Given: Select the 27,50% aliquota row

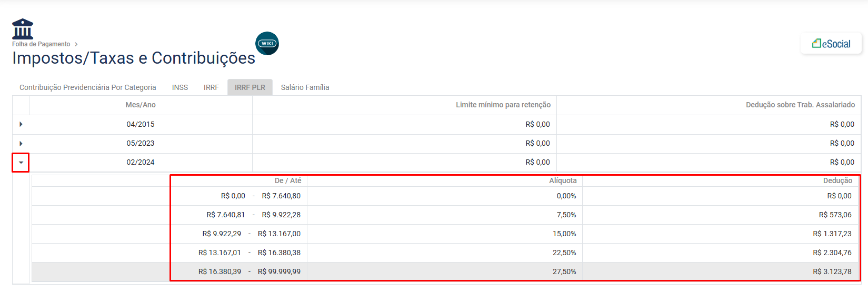Looking at the screenshot, I should click(x=564, y=272).
